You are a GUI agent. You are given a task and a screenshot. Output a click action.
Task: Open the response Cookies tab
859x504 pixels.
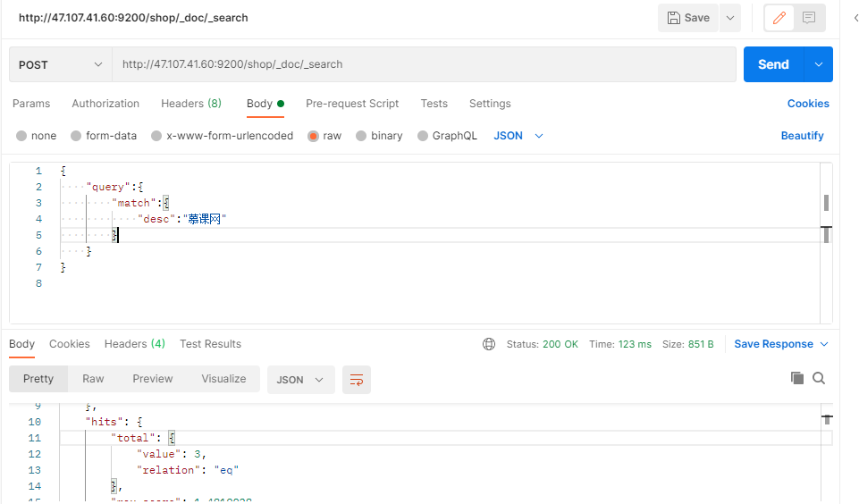click(x=70, y=344)
